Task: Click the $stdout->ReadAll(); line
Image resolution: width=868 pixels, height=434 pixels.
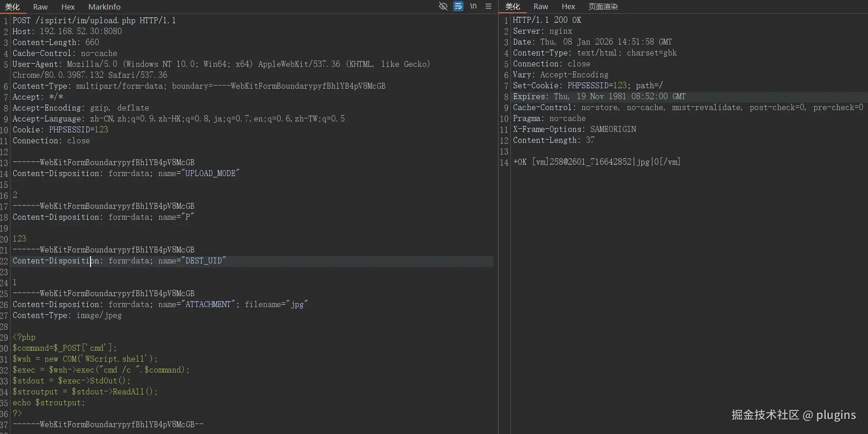Action: tap(85, 392)
